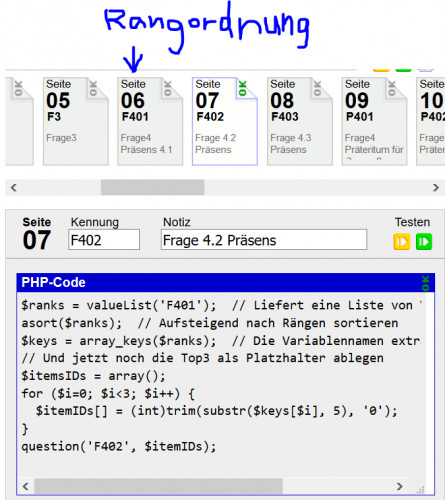445x500 pixels.
Task: Open page 08 F403 thumbnail
Action: 300,121
